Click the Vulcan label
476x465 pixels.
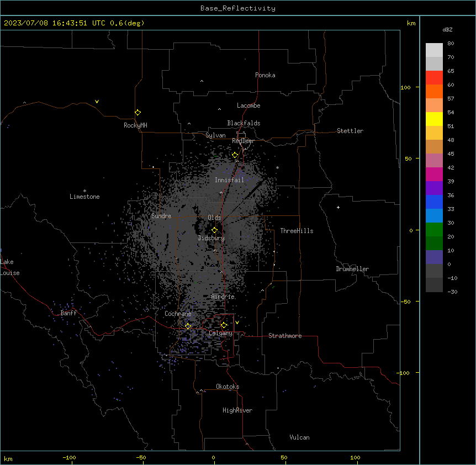pos(300,437)
